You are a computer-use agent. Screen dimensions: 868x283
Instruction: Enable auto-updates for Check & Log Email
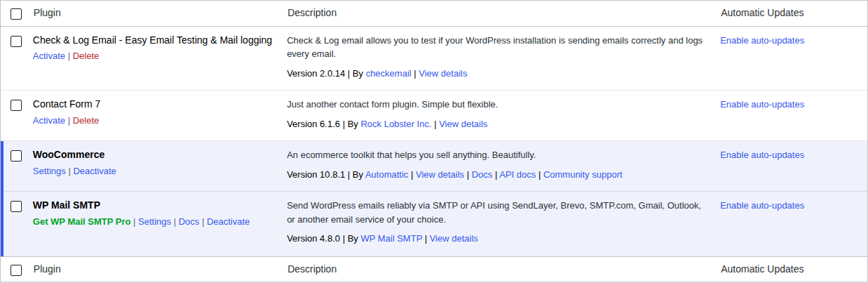[x=762, y=41]
